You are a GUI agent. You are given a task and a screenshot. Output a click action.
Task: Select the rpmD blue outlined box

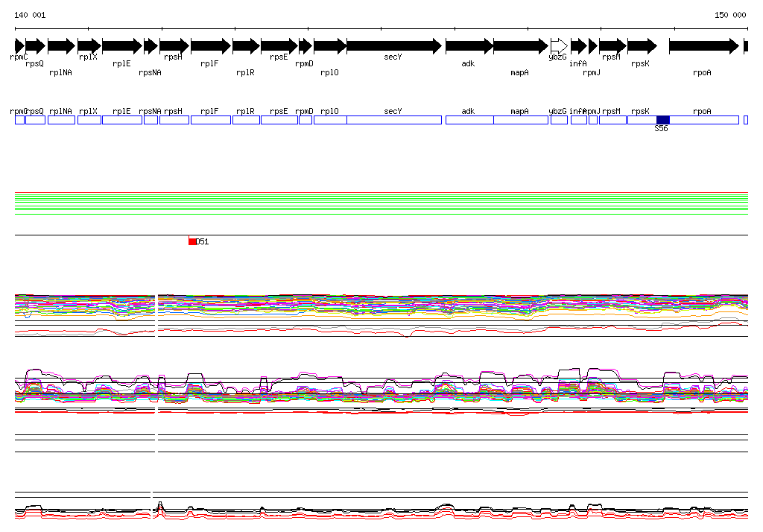305,120
